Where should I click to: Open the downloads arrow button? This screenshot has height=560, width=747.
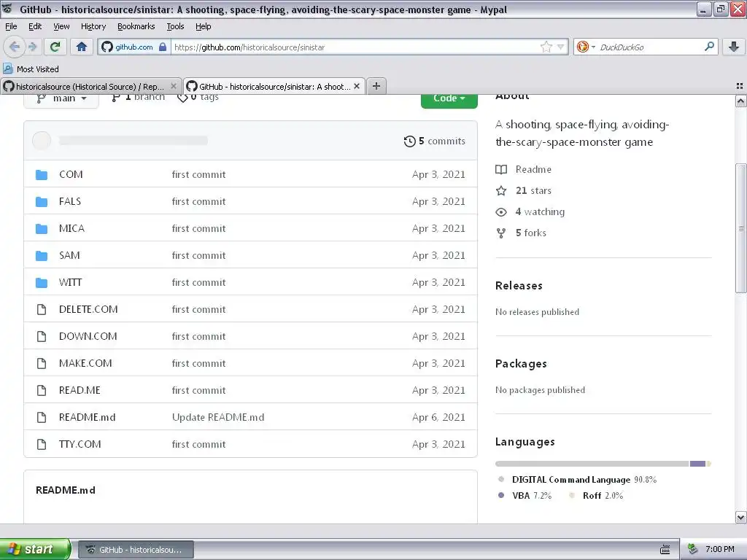click(x=734, y=47)
